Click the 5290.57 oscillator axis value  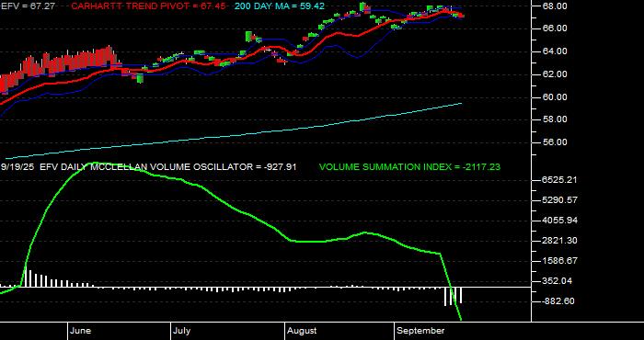click(x=560, y=200)
